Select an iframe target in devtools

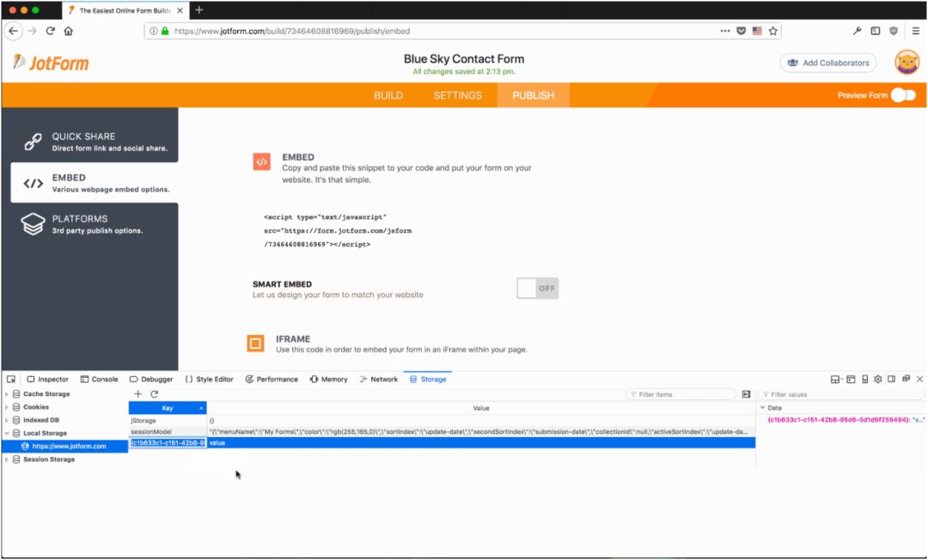click(x=836, y=379)
